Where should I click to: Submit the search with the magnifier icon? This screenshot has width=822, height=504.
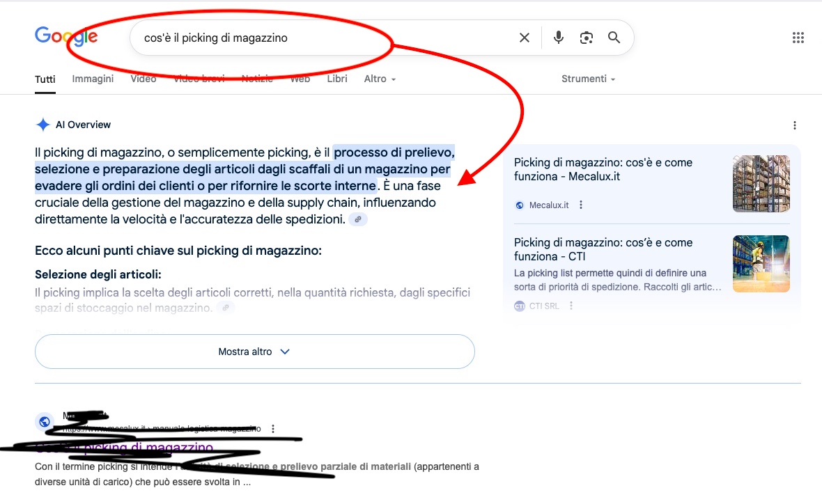click(x=614, y=38)
